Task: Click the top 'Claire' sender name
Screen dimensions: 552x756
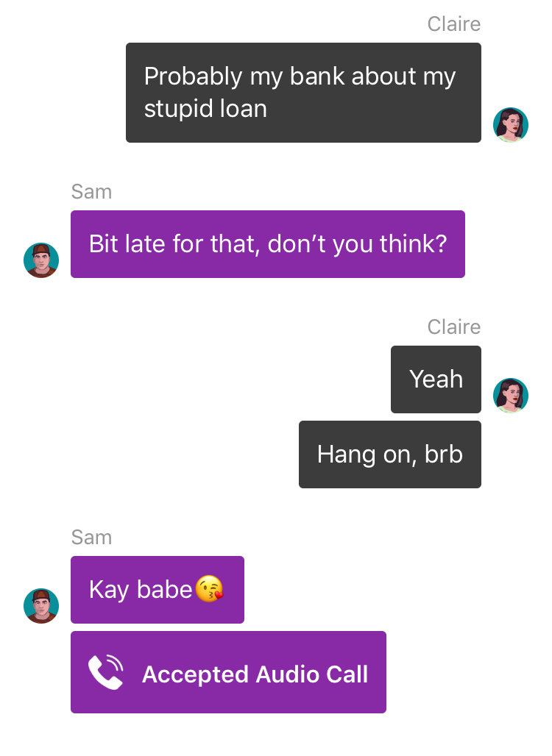Action: coord(454,24)
